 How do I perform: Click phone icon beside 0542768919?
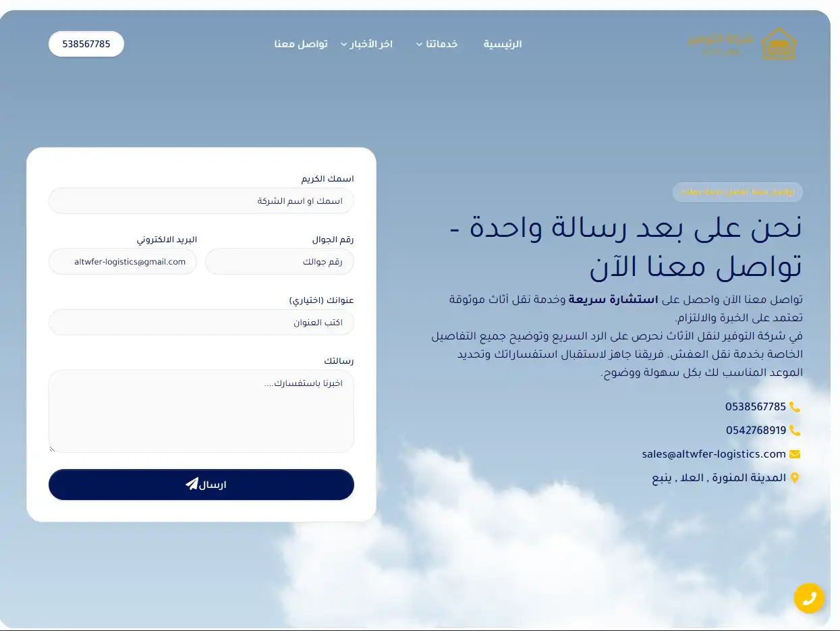point(795,430)
